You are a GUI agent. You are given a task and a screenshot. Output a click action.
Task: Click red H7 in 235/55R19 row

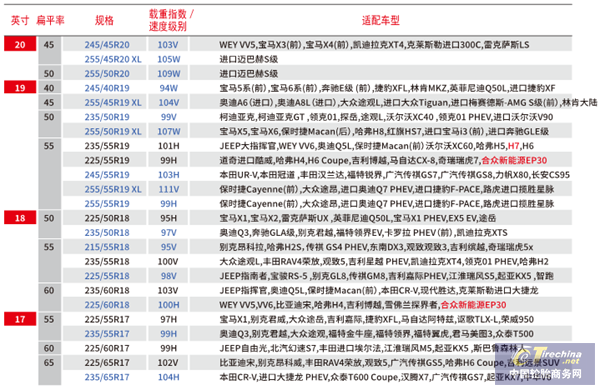click(514, 146)
